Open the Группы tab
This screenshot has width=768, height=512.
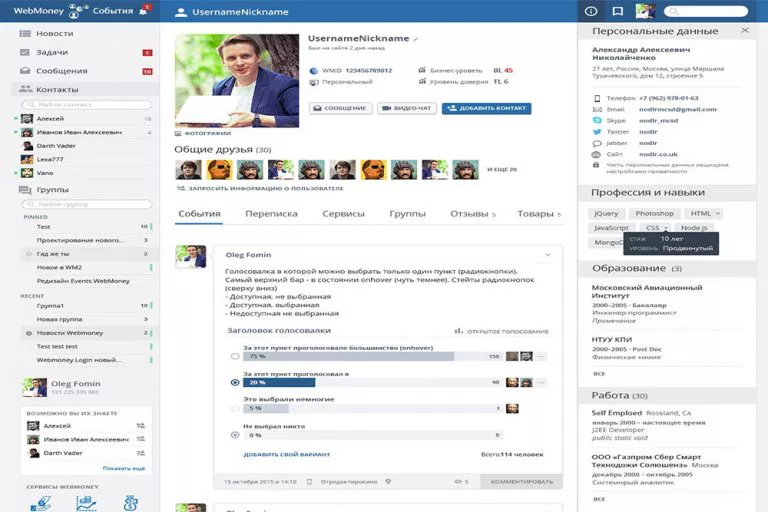pos(407,214)
